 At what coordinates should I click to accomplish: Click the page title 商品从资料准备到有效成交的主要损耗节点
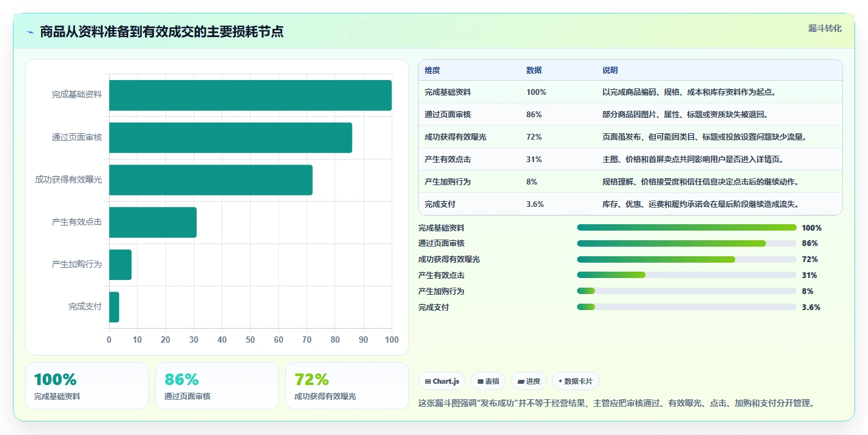click(162, 32)
